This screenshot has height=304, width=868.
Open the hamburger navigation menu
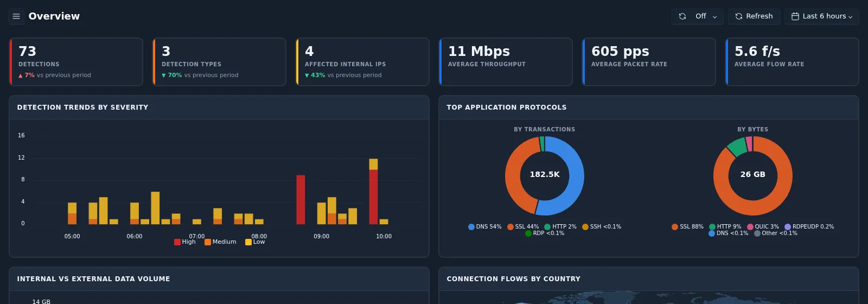[16, 16]
